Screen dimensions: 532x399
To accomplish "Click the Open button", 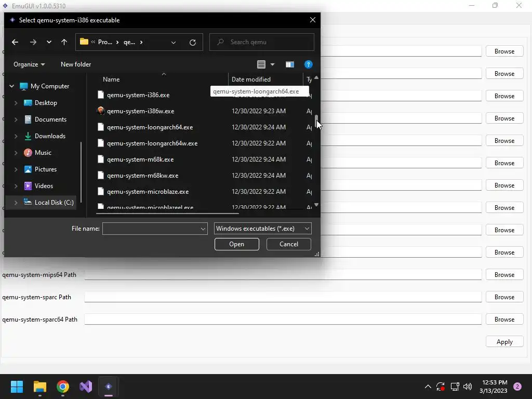I will pos(236,244).
